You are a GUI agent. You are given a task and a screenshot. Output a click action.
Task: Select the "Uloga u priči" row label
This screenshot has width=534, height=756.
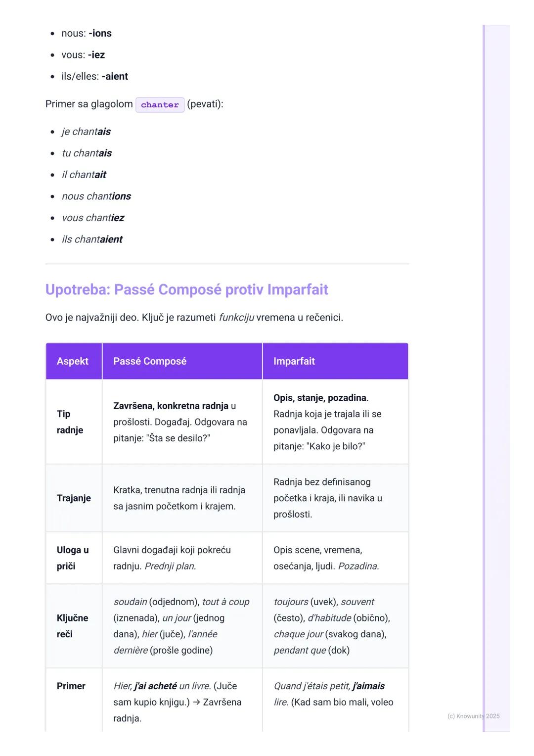point(73,558)
